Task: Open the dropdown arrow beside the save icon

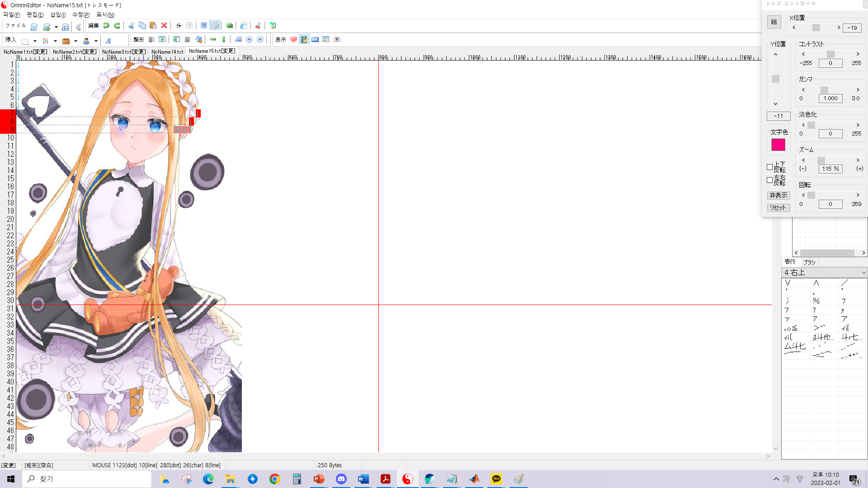Action: click(56, 27)
